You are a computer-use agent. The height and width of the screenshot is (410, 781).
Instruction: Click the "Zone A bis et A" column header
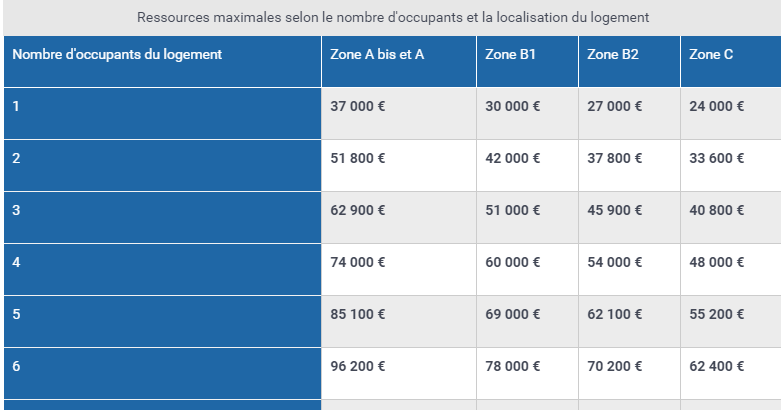click(x=377, y=54)
